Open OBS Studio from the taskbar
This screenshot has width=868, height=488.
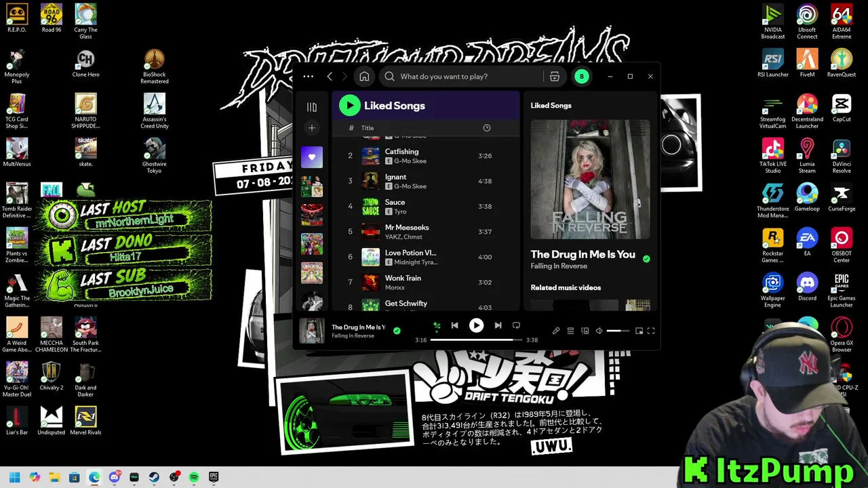coord(174,477)
